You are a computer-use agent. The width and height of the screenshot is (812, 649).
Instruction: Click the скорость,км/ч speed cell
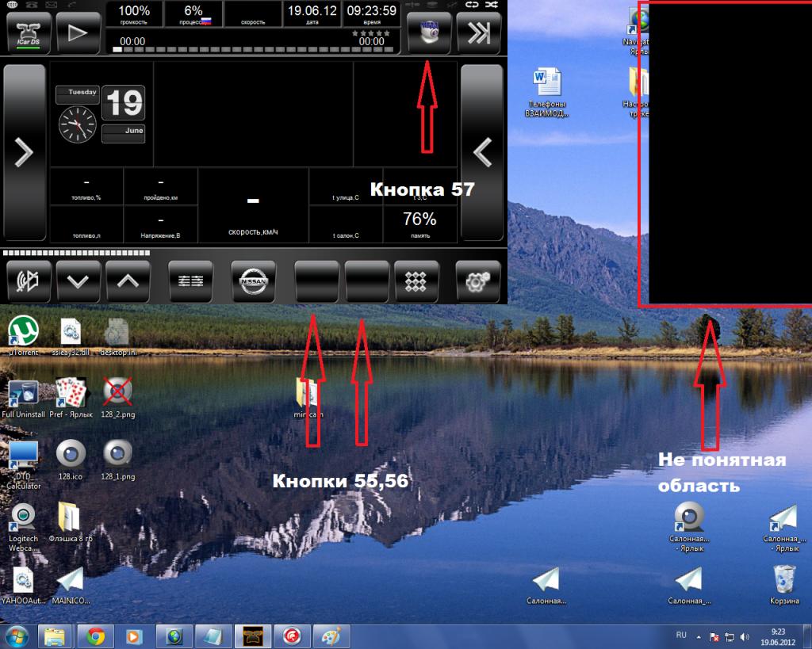coord(253,205)
